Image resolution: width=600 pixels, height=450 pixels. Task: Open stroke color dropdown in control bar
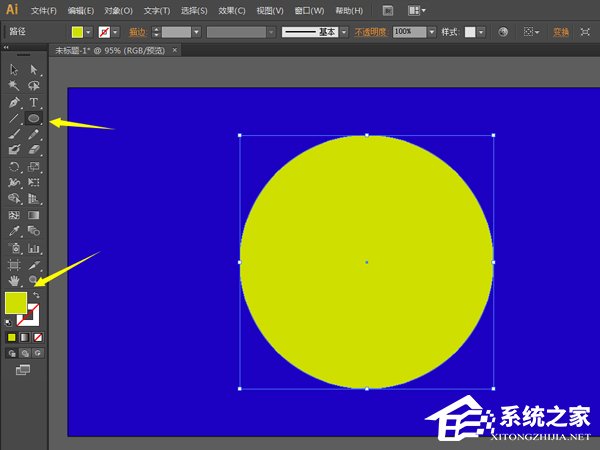click(115, 32)
